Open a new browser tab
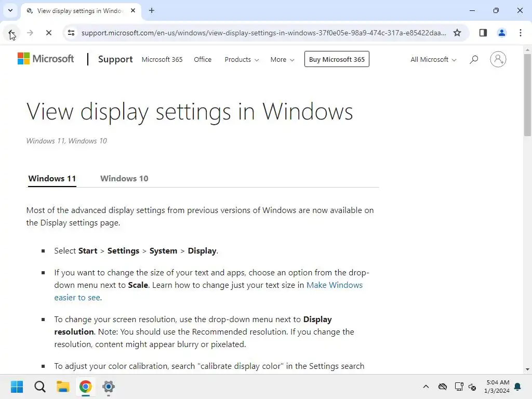This screenshot has height=399, width=532. tap(152, 11)
